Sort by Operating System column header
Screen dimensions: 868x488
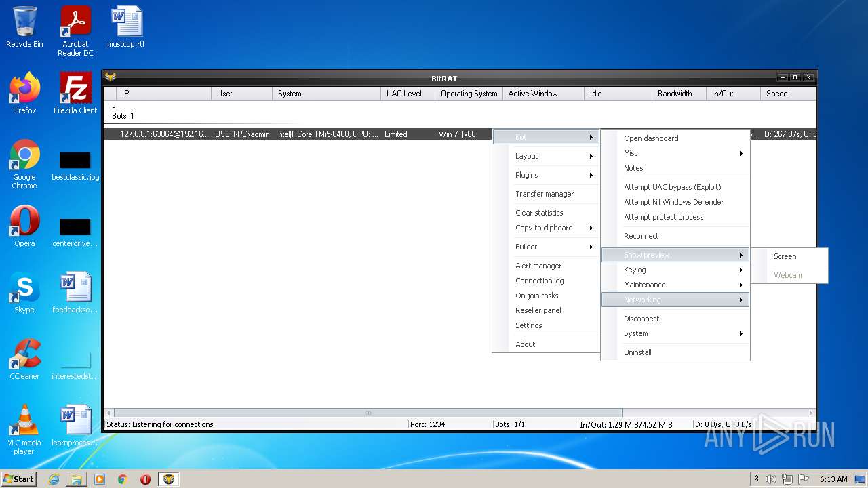point(469,94)
